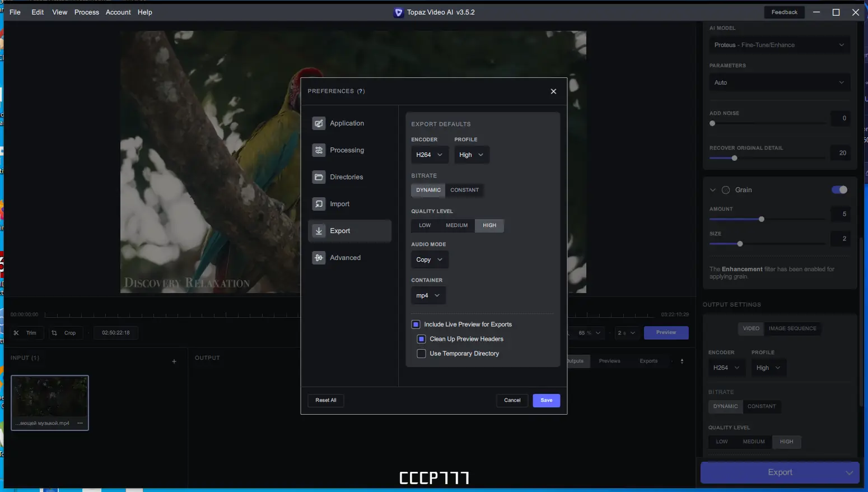Click the Reset All button
Image resolution: width=868 pixels, height=492 pixels.
coord(326,400)
